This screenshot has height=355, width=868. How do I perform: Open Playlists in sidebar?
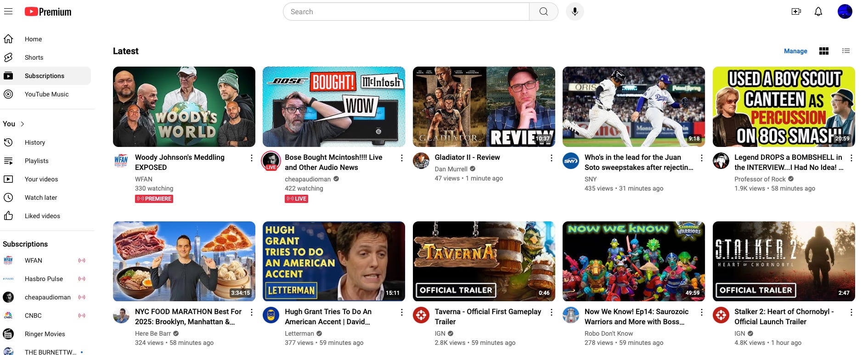[45, 161]
